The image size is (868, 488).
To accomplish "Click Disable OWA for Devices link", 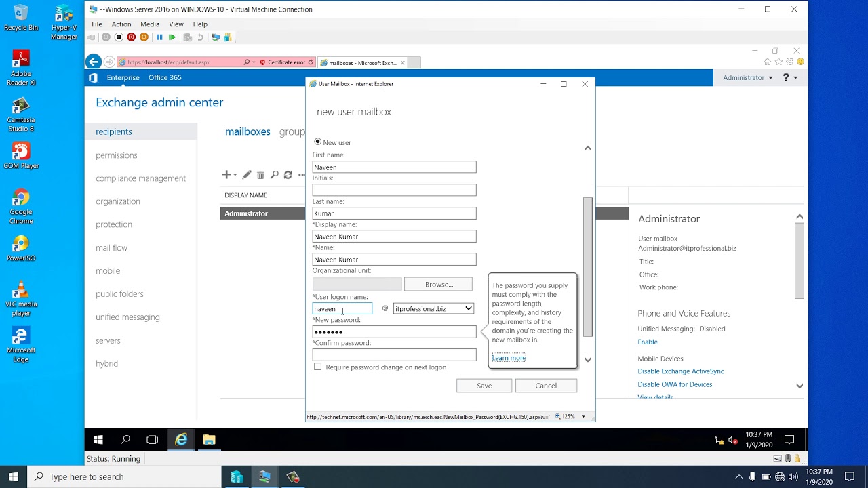I will coord(675,384).
